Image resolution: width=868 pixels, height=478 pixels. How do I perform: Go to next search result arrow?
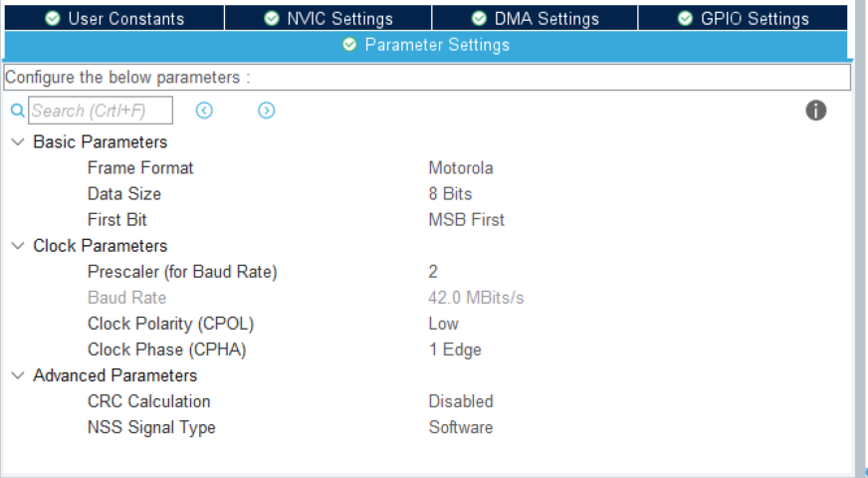click(266, 111)
